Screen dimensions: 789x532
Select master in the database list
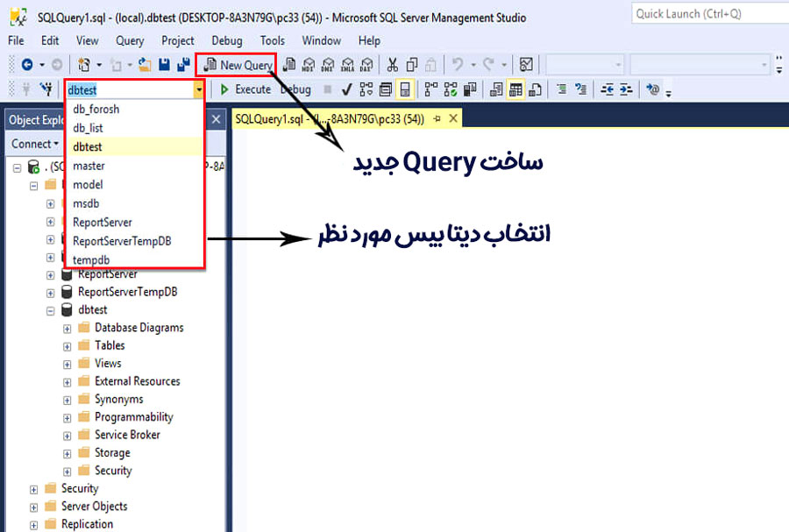(x=135, y=166)
